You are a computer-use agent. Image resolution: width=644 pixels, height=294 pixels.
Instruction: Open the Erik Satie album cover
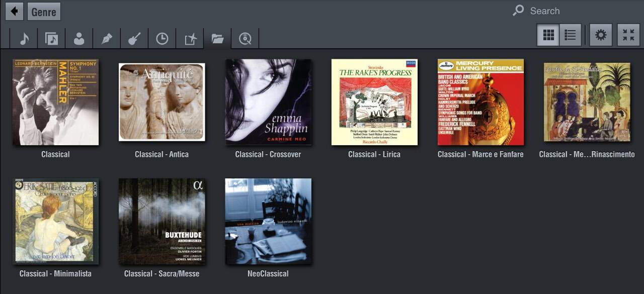(56, 221)
